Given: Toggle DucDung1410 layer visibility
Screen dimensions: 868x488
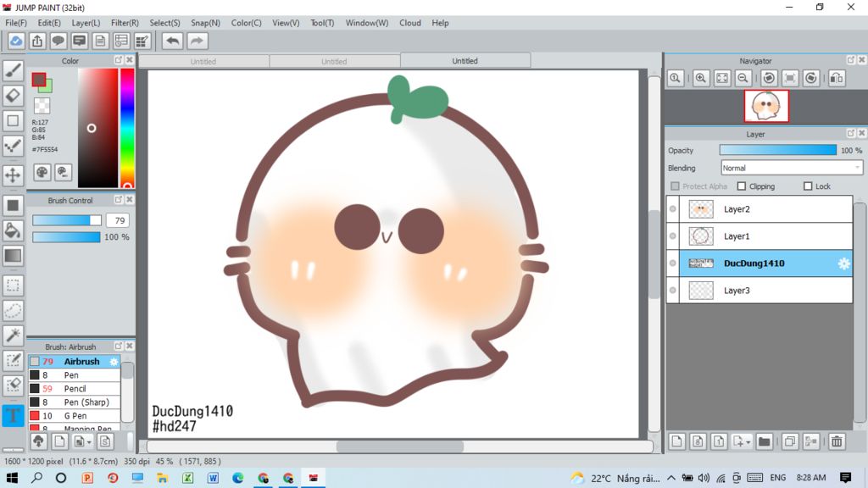Looking at the screenshot, I should [672, 263].
